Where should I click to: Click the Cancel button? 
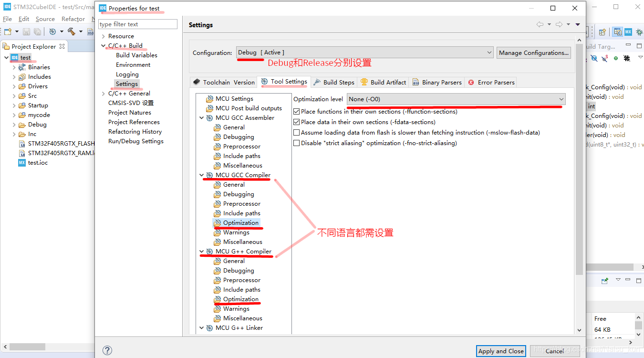click(x=555, y=351)
